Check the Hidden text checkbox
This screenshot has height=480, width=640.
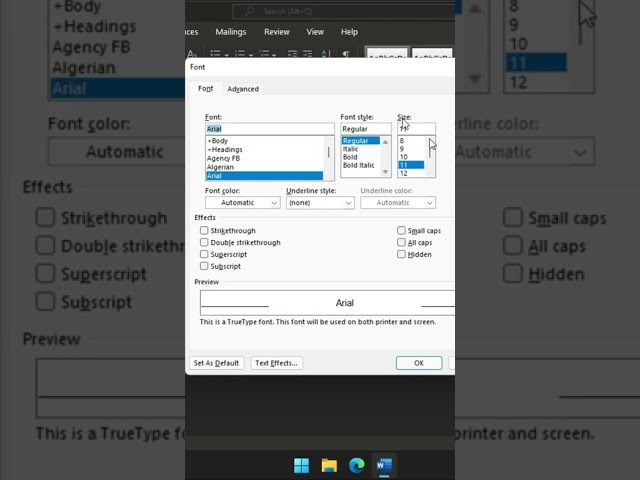coord(401,254)
